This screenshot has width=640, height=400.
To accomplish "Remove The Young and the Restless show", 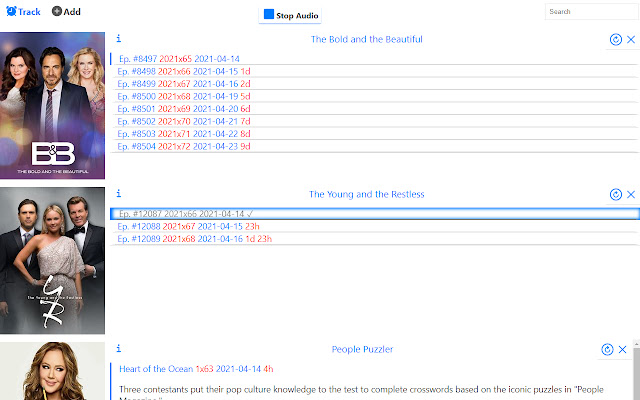I will tap(631, 195).
